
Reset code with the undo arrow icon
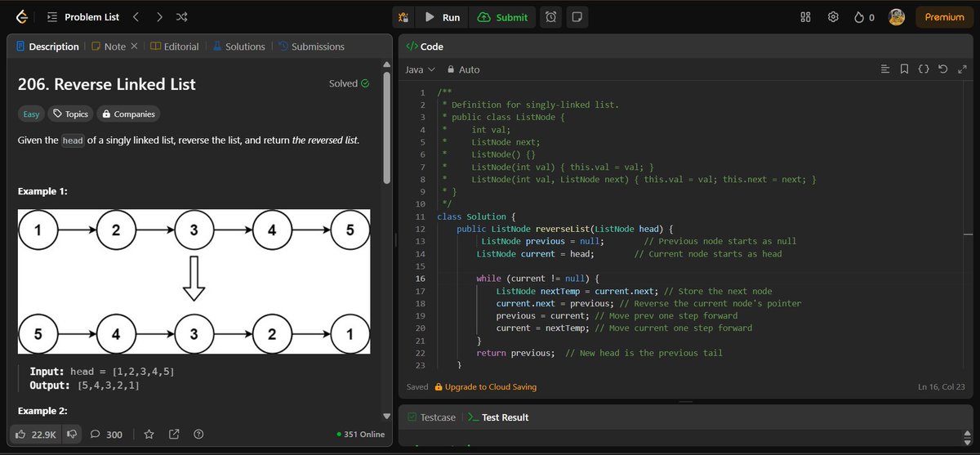[x=943, y=70]
